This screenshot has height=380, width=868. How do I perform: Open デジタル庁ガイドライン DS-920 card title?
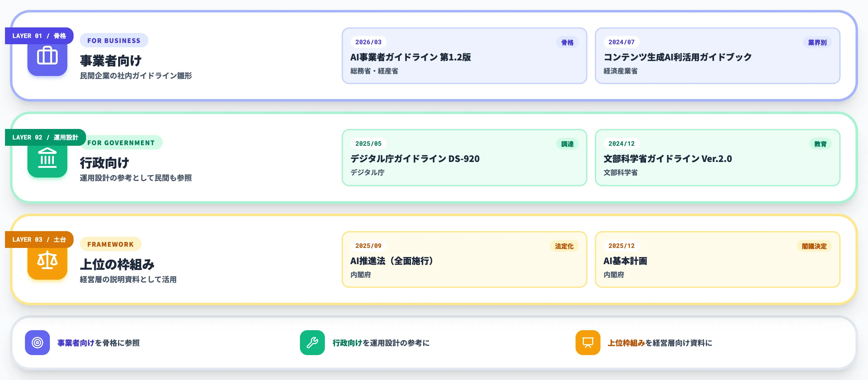pos(415,159)
